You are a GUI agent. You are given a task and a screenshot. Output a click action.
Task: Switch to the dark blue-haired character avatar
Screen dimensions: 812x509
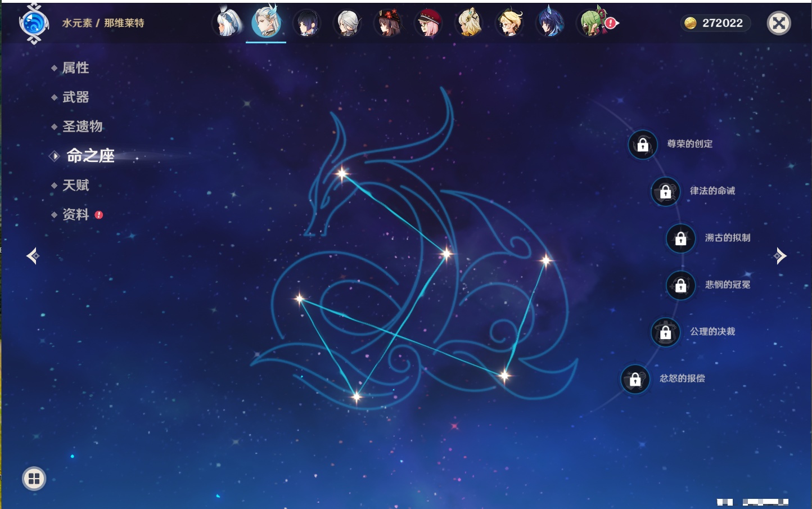point(550,23)
